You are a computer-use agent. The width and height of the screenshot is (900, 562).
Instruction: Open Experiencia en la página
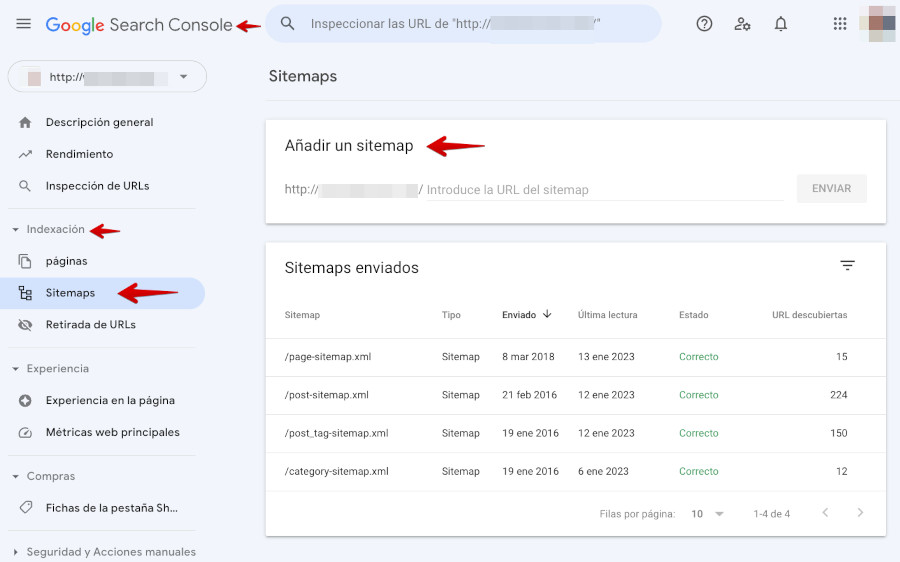tap(110, 401)
